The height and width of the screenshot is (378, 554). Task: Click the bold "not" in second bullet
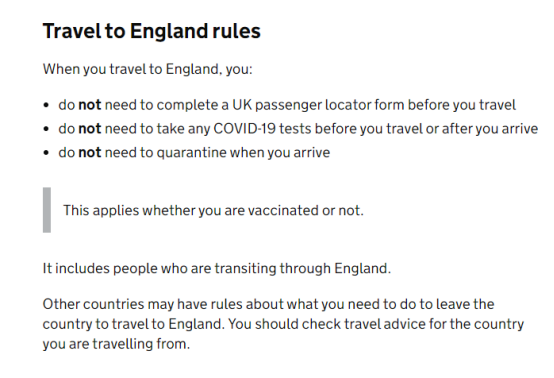click(90, 129)
